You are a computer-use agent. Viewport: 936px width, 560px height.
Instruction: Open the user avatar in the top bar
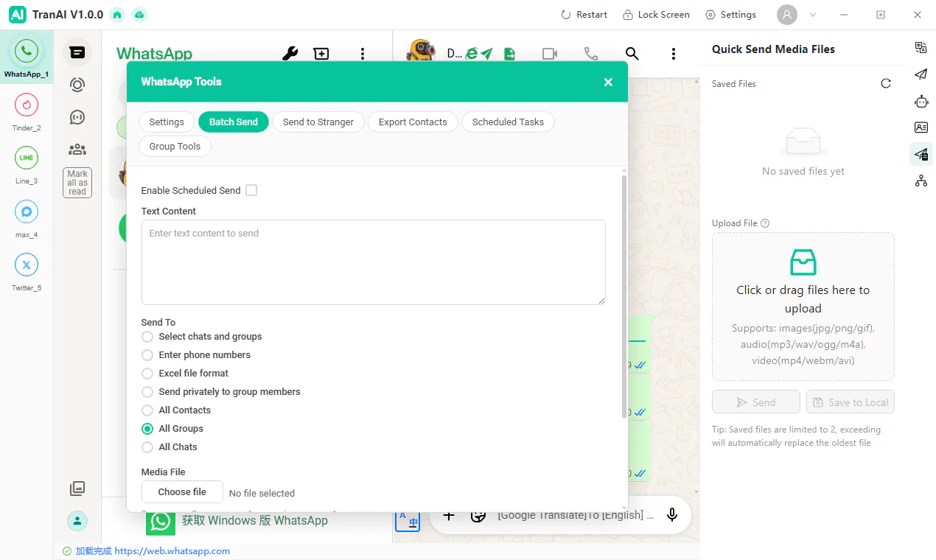pos(787,15)
